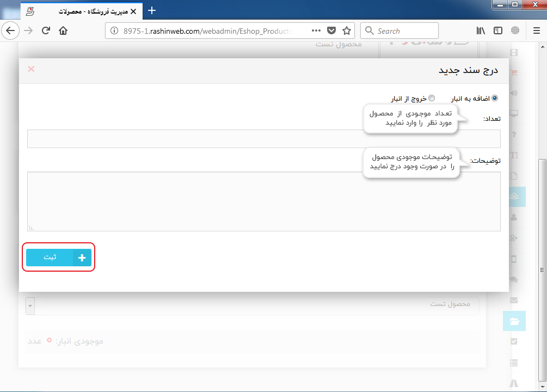Viewport: 547px width, 392px height.
Task: Save page to Pocket icon
Action: pyautogui.click(x=331, y=30)
